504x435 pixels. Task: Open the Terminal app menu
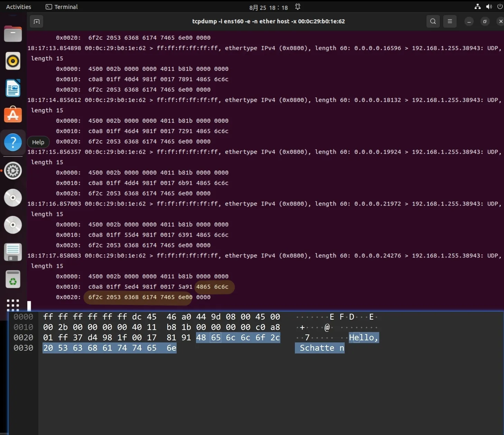62,7
